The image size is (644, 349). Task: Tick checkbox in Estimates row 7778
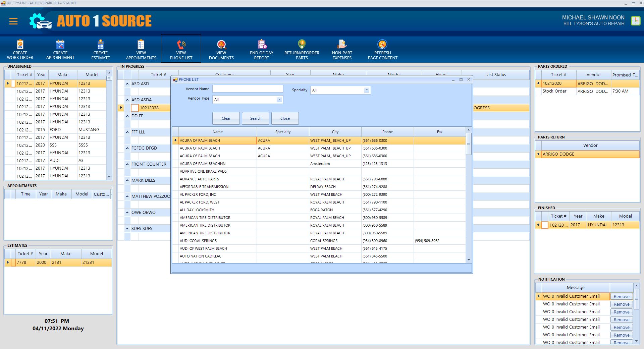(x=13, y=263)
